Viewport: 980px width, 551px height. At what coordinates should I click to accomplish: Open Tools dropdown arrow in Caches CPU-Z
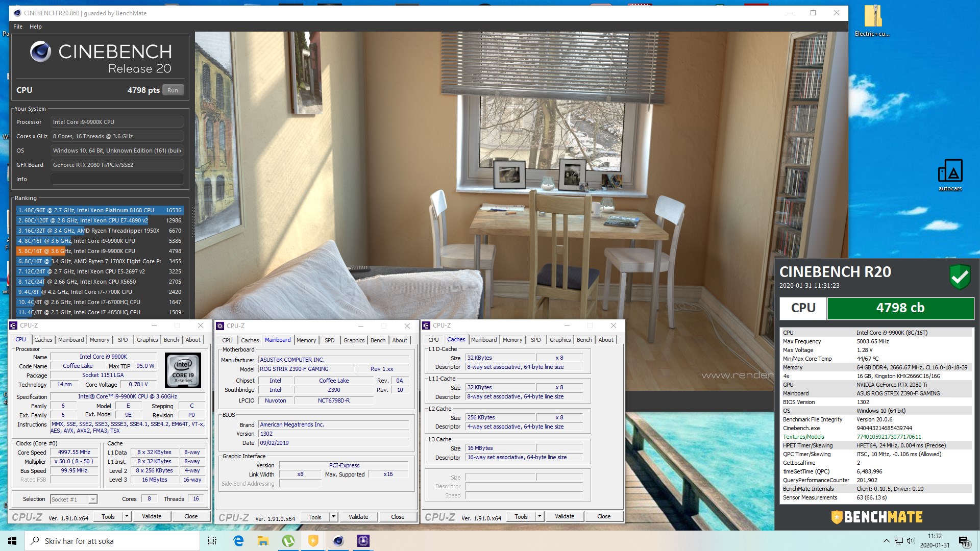(x=540, y=516)
